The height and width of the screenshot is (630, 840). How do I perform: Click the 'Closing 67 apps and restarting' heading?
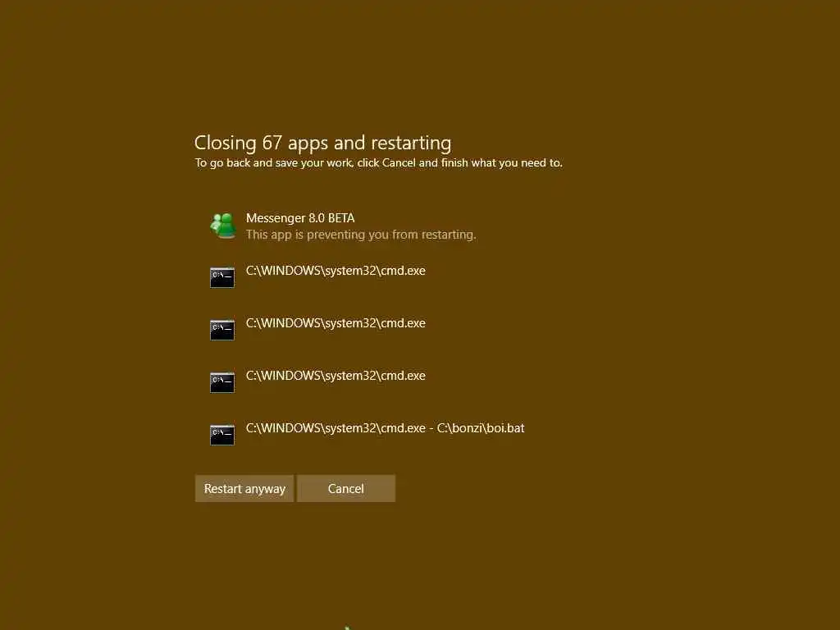(x=322, y=143)
